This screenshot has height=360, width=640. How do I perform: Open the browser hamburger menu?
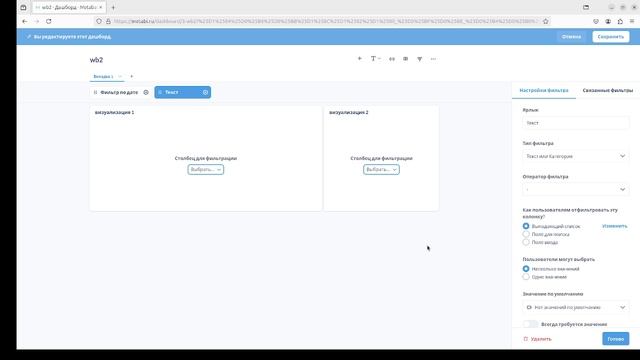(632, 21)
